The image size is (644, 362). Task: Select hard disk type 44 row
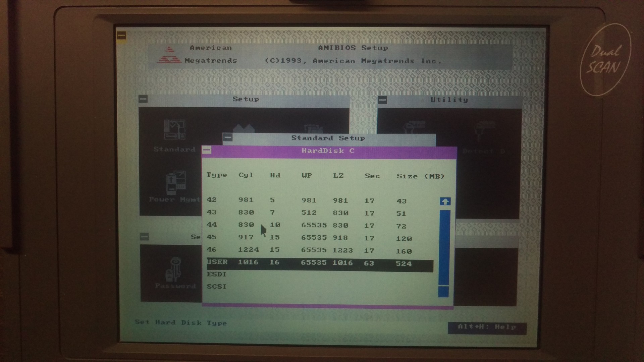point(212,225)
